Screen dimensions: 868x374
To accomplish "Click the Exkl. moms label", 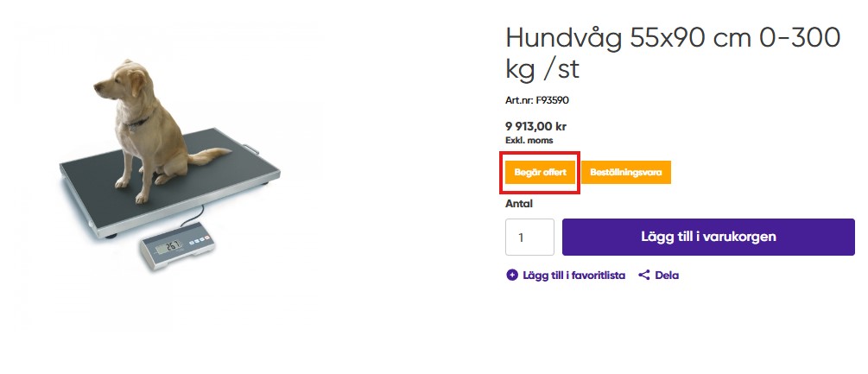I will pyautogui.click(x=529, y=141).
